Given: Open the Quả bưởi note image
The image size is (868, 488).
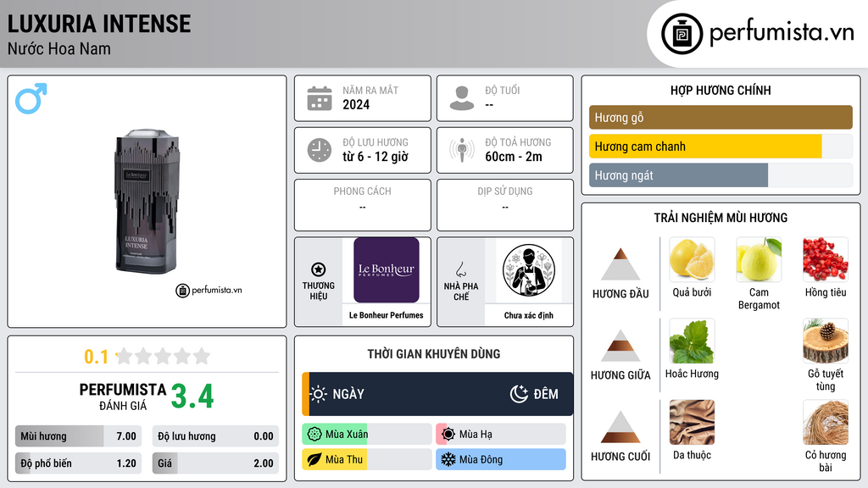Looking at the screenshot, I should click(x=692, y=259).
